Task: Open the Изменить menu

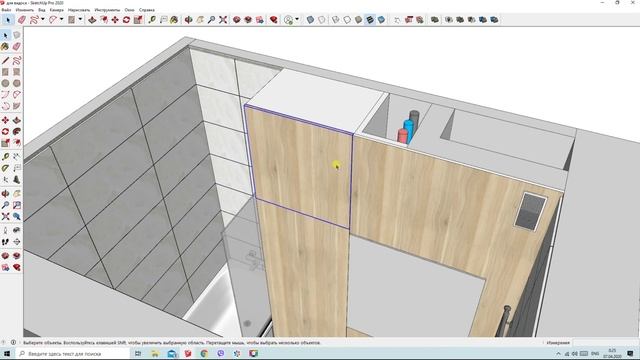Action: pos(24,10)
